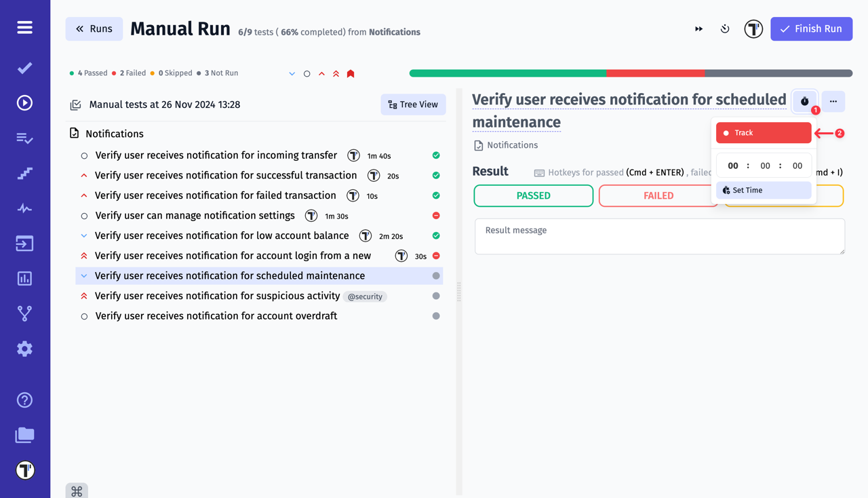
Task: Open the filter dropdown beside test status counts
Action: pos(292,73)
